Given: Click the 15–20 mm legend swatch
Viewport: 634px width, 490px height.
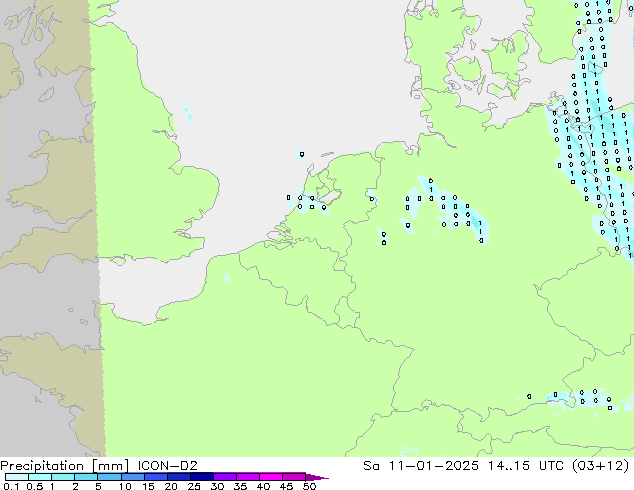Looking at the screenshot, I should [155, 477].
